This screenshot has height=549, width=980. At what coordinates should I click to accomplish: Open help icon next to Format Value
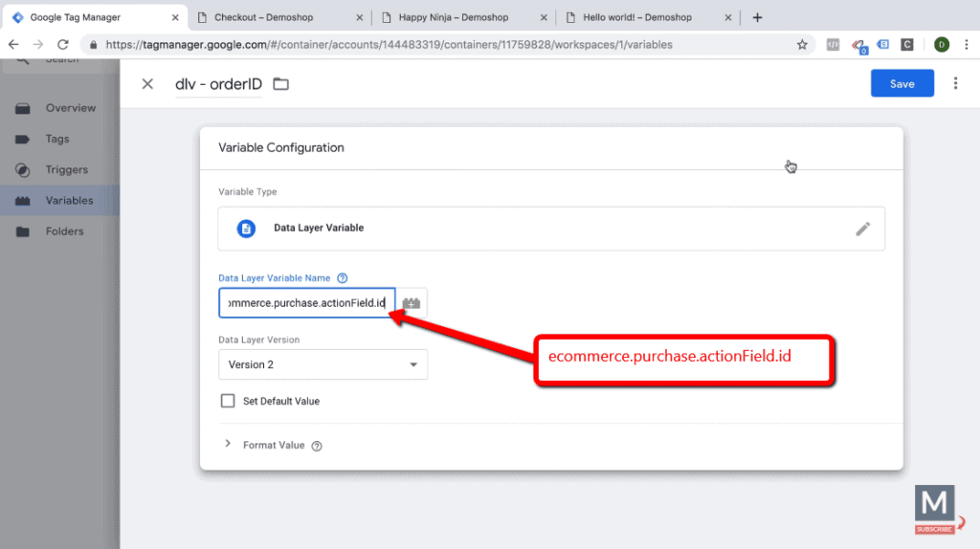click(317, 446)
